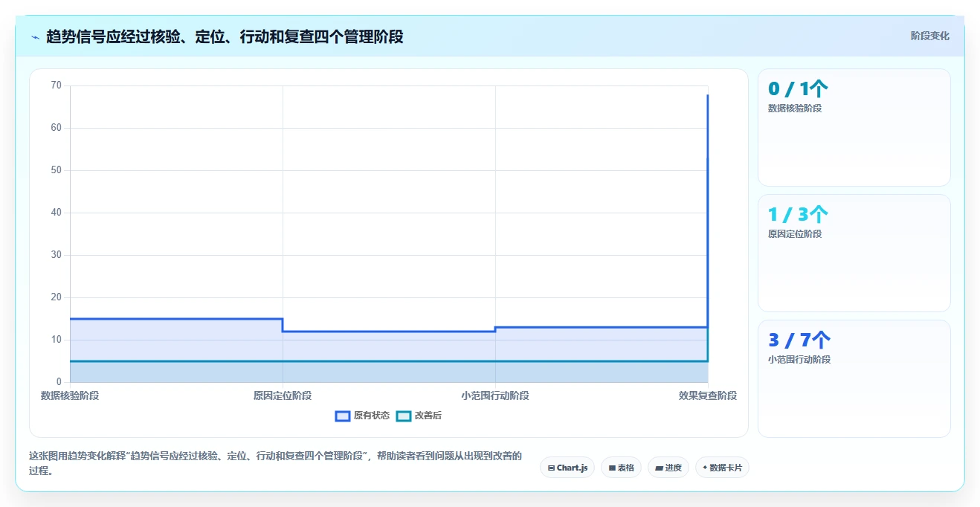Viewport: 980px width, 507px height.
Task: Click the 数据卡片 tag
Action: coord(722,468)
